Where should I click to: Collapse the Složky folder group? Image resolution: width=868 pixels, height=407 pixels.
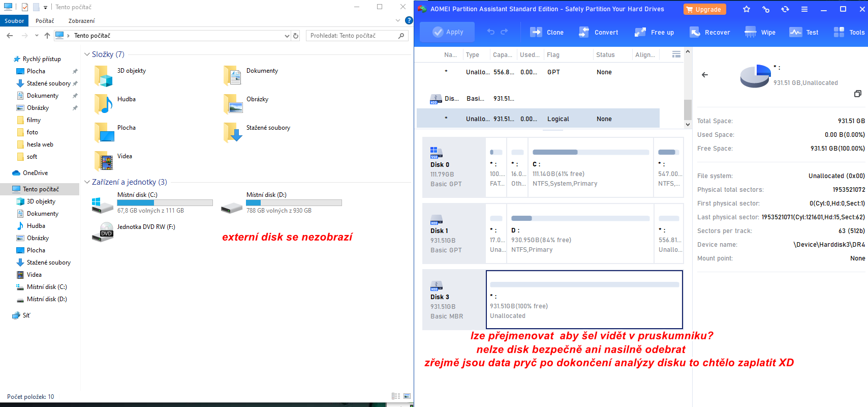click(87, 54)
